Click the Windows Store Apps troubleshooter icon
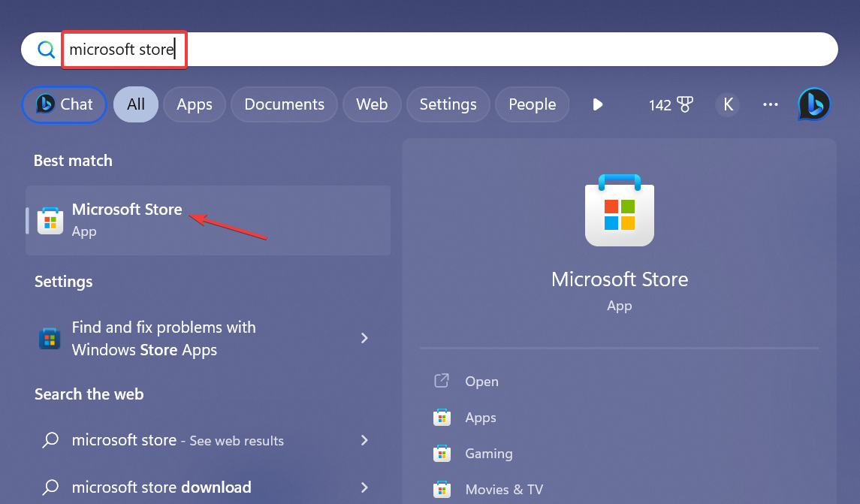 coord(50,338)
